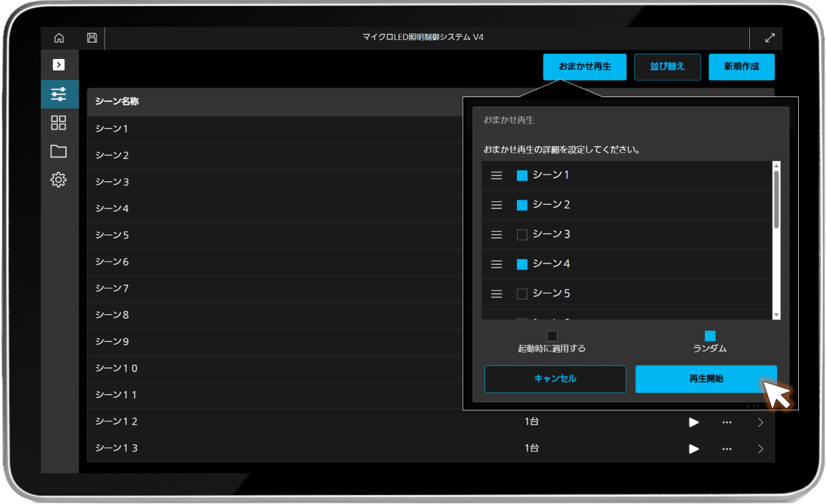Open the settings gear sidebar icon
The height and width of the screenshot is (504, 826).
[x=59, y=180]
